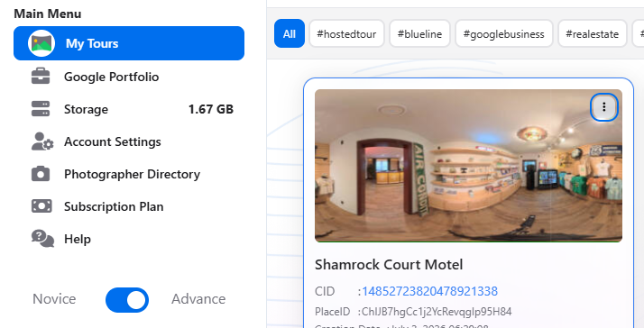This screenshot has width=644, height=328.
Task: Open the three-dot menu on Shamrock Court Motel card
Action: tap(603, 107)
